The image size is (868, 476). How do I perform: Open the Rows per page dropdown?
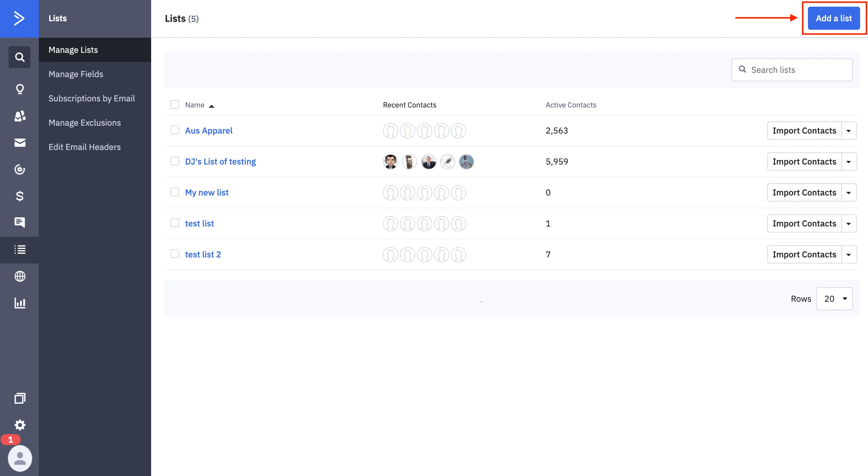[x=834, y=299]
